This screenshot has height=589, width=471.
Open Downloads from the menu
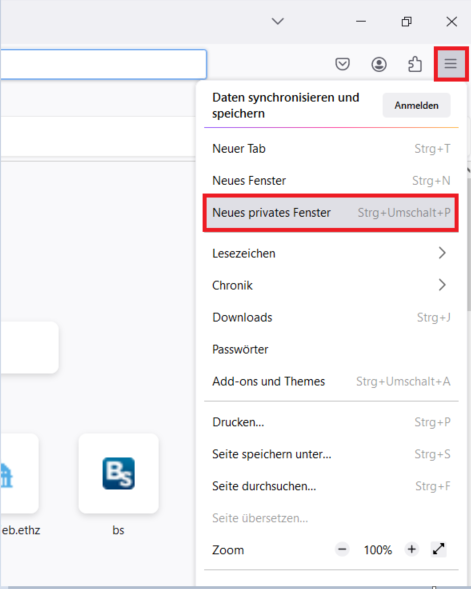point(331,317)
